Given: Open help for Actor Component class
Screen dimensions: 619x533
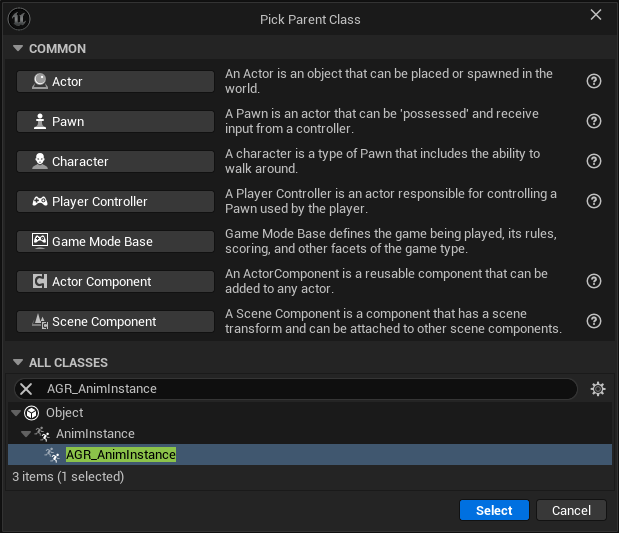Looking at the screenshot, I should 594,281.
